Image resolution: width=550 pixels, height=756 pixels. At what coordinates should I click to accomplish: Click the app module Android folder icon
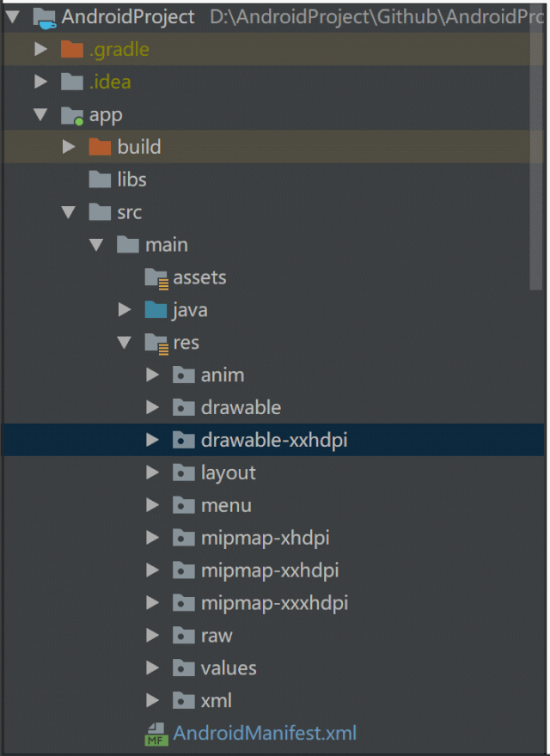pos(73,114)
